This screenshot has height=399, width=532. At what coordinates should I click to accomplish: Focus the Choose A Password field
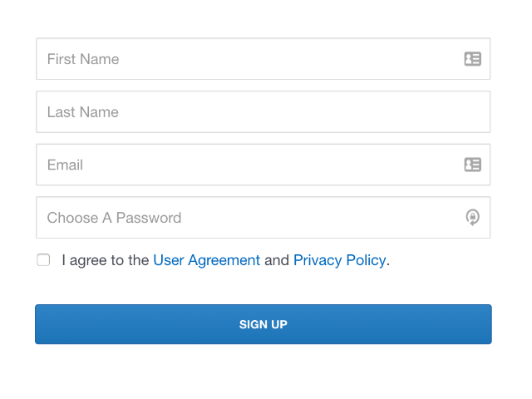(x=264, y=218)
